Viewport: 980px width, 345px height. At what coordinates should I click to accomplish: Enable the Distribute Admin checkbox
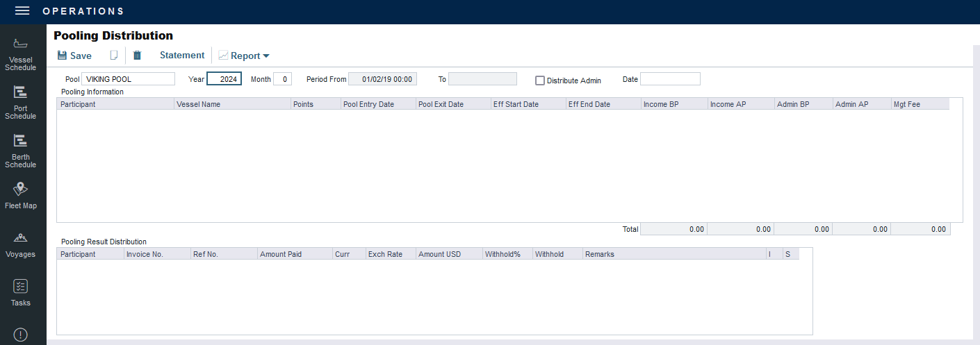[540, 81]
